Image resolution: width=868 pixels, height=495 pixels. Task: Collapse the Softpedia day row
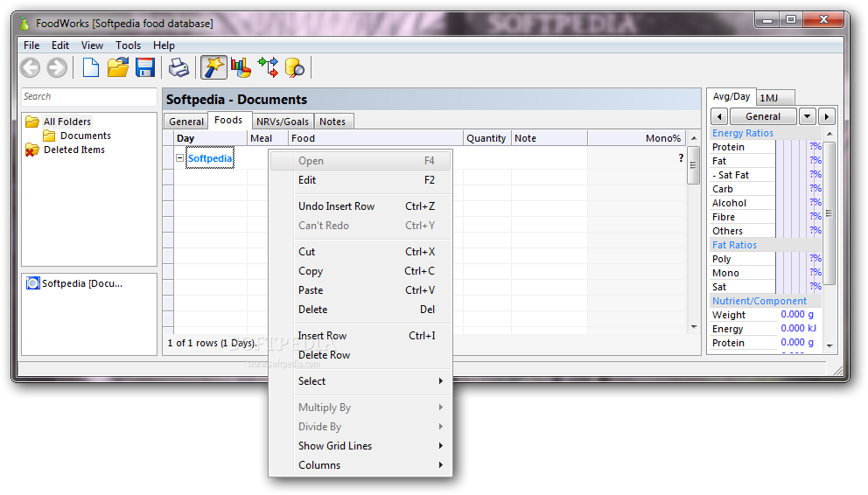tap(179, 158)
